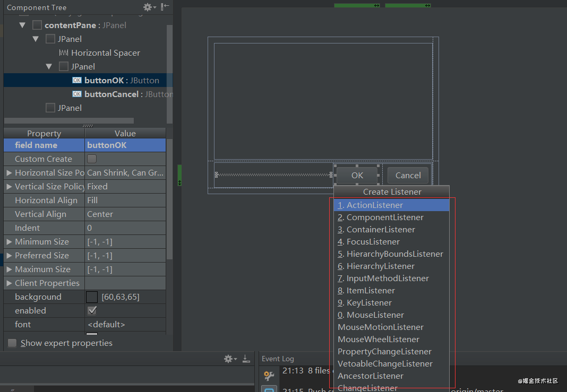Edit the field name value buttonOK
The image size is (567, 392).
coord(125,145)
